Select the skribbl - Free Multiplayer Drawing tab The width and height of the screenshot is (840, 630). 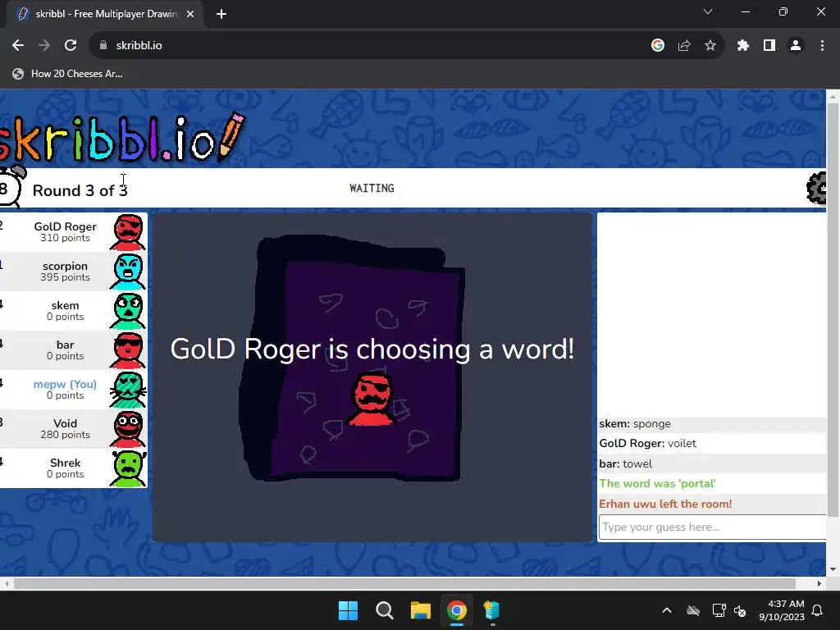(x=105, y=14)
